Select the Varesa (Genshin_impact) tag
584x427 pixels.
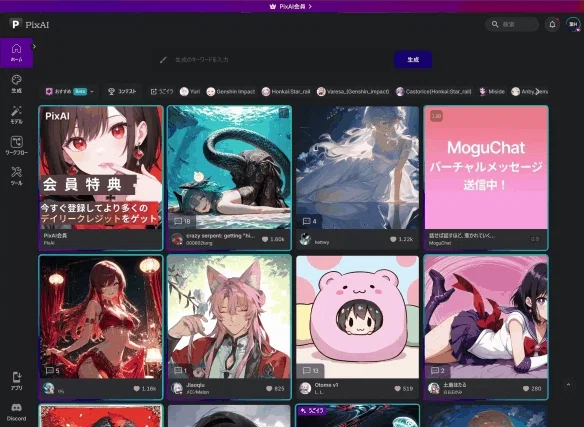(353, 92)
